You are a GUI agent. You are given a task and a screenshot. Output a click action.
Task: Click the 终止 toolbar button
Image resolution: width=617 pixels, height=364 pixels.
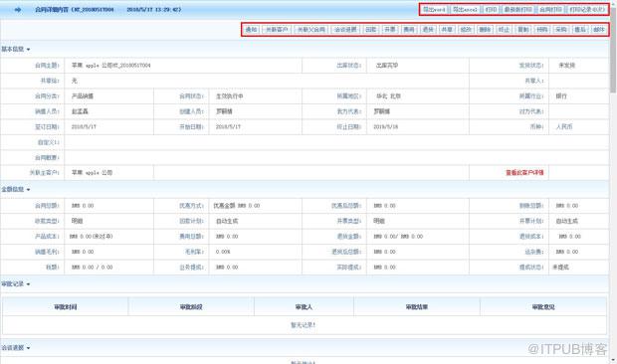[x=505, y=30]
